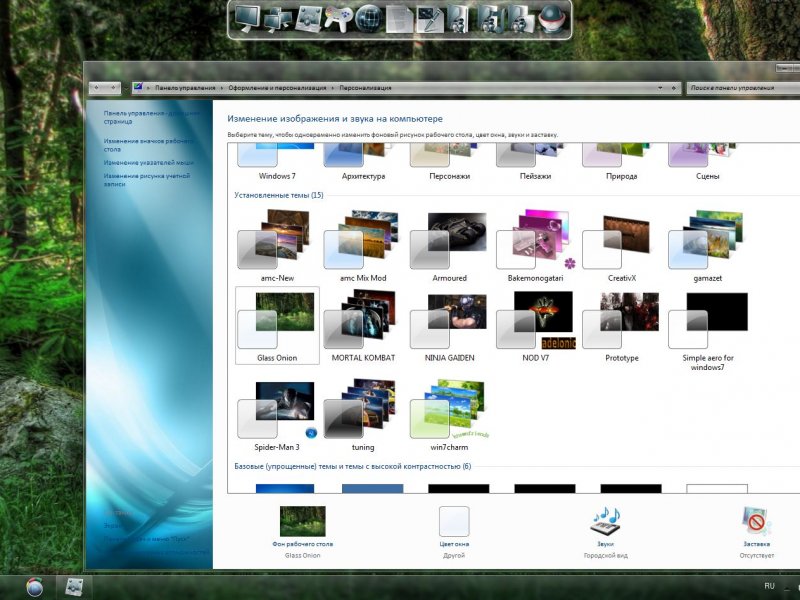Select the Персонажи theme
The height and width of the screenshot is (600, 800).
pyautogui.click(x=449, y=162)
